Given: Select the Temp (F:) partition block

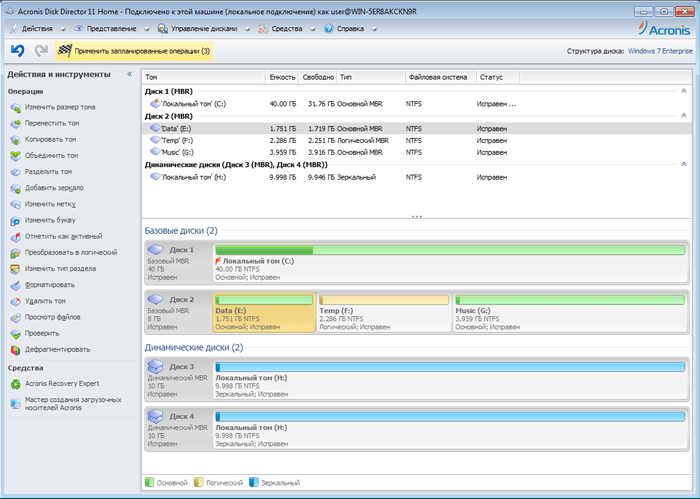Looking at the screenshot, I should tap(384, 312).
